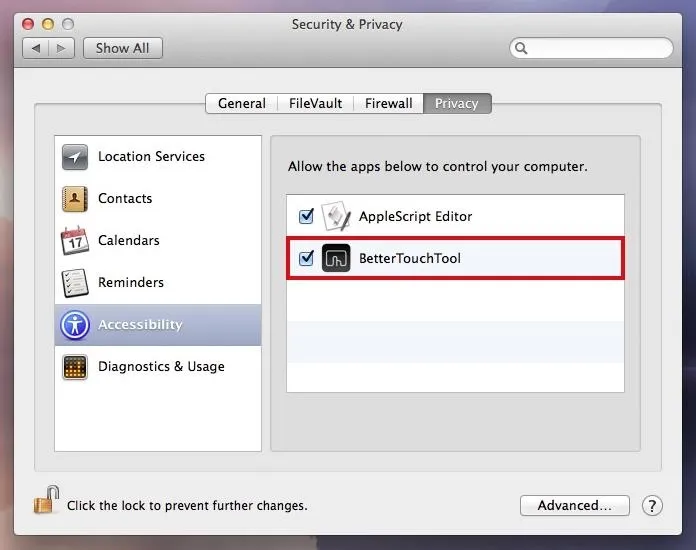Click the Reminders checklist icon
The width and height of the screenshot is (696, 550).
click(x=75, y=283)
